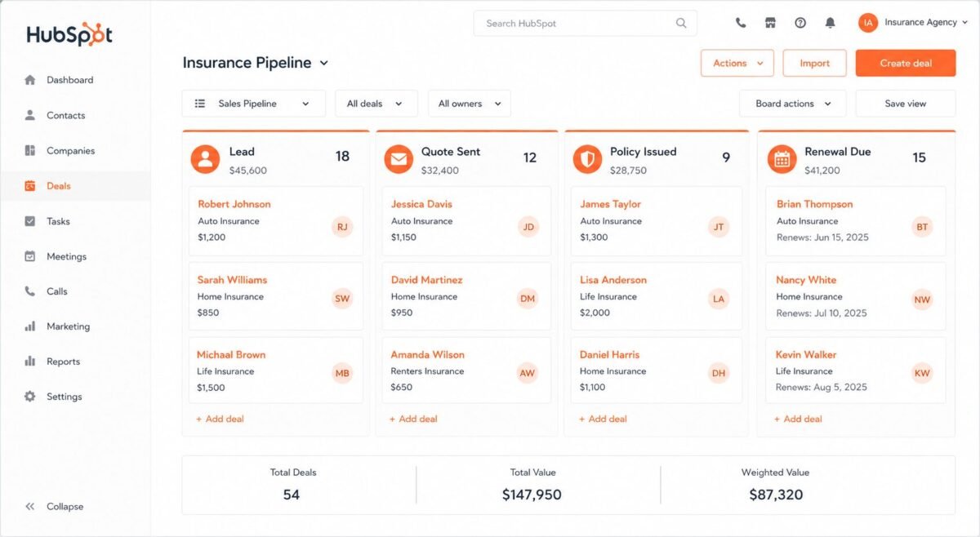
Task: Click the Policy Issued shield icon
Action: [587, 159]
